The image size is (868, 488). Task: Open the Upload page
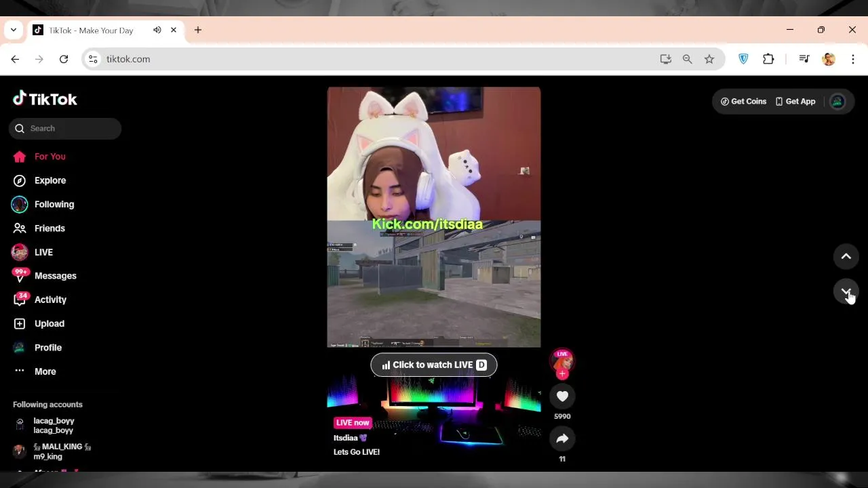pos(39,323)
